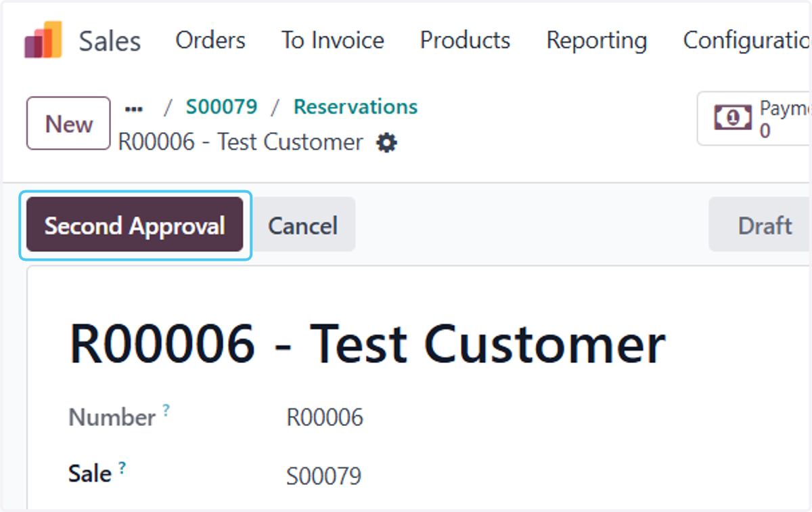812x512 pixels.
Task: Click the Number field label
Action: 112,417
